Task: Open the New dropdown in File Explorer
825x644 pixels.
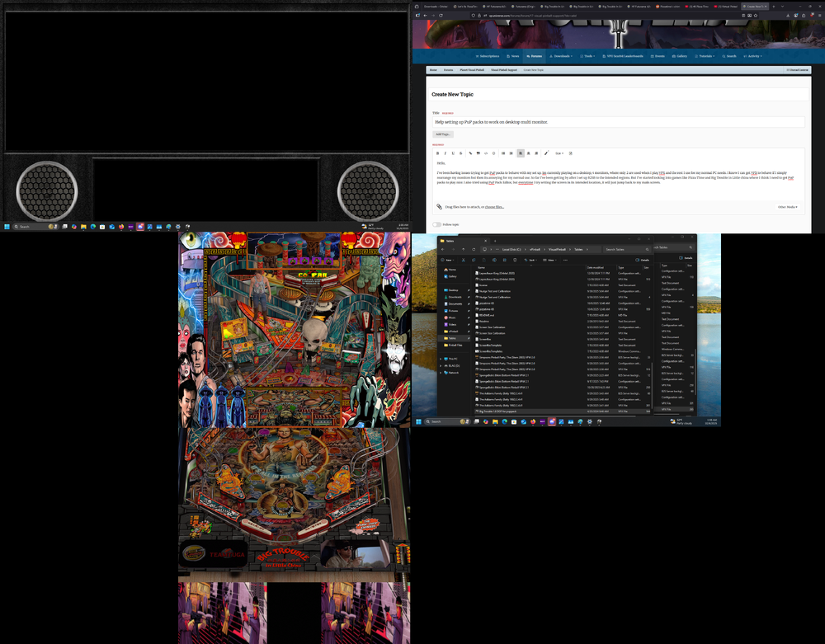Action: 448,260
